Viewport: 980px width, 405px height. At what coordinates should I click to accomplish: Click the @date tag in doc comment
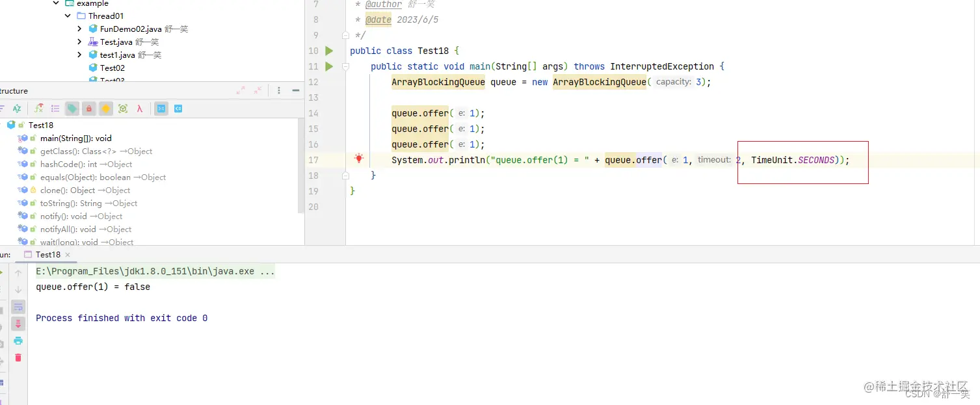coord(378,20)
